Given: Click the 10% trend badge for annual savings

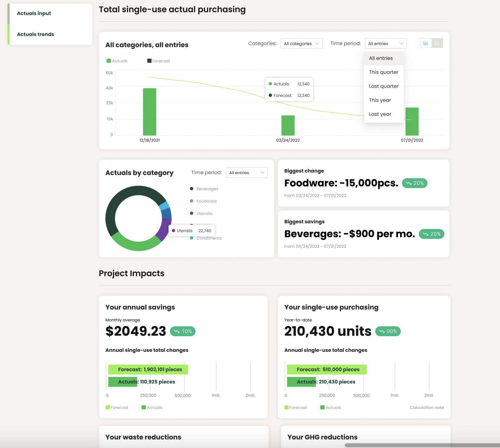Looking at the screenshot, I should click(183, 331).
